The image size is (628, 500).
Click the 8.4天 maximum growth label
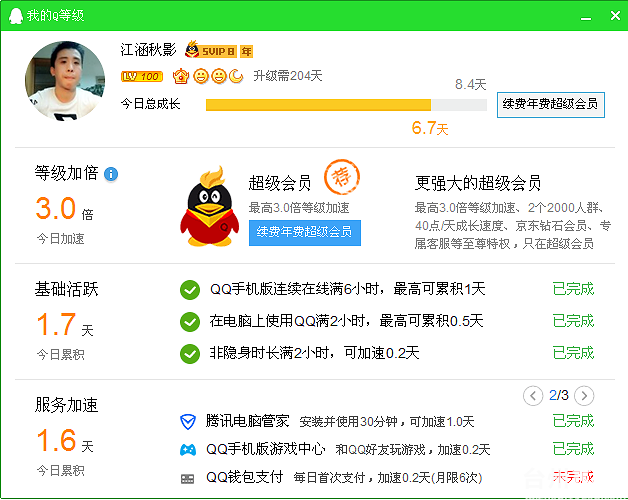(471, 84)
